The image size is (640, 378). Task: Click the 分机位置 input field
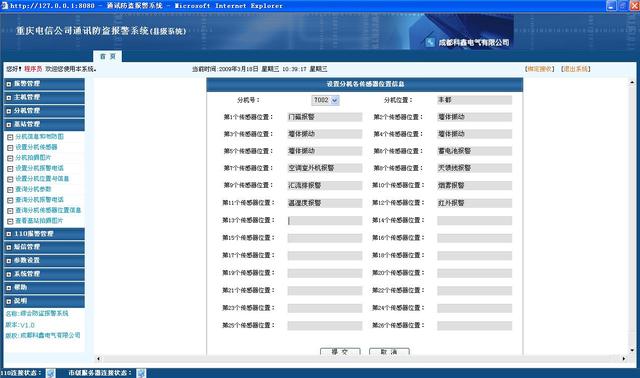(x=474, y=100)
